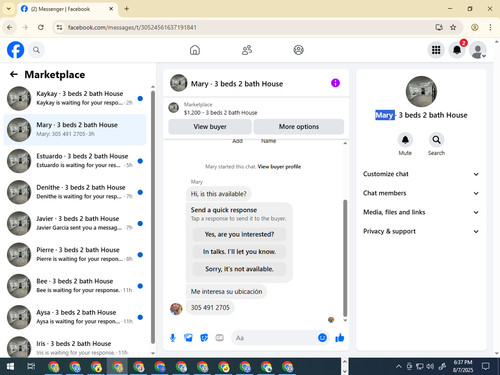The image size is (500, 375).
Task: Open Iris's 3 beds 2 bath House chat
Action: coord(75,348)
